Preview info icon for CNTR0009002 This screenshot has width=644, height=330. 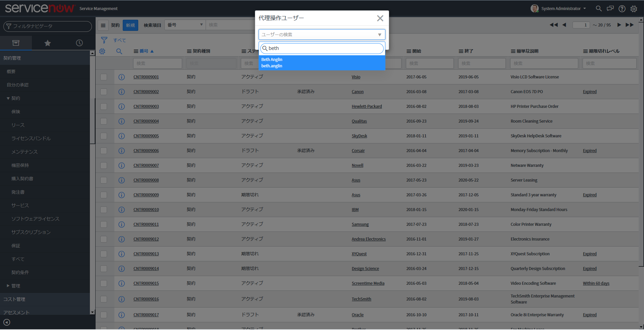coord(121,92)
